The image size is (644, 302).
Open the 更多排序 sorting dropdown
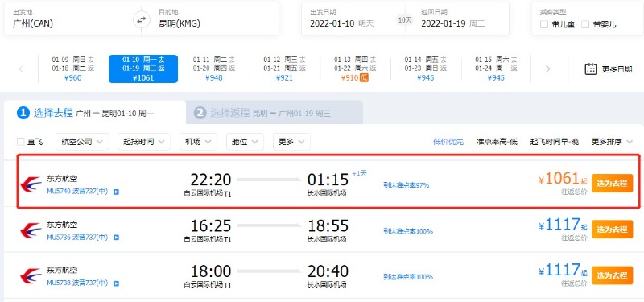(x=612, y=142)
